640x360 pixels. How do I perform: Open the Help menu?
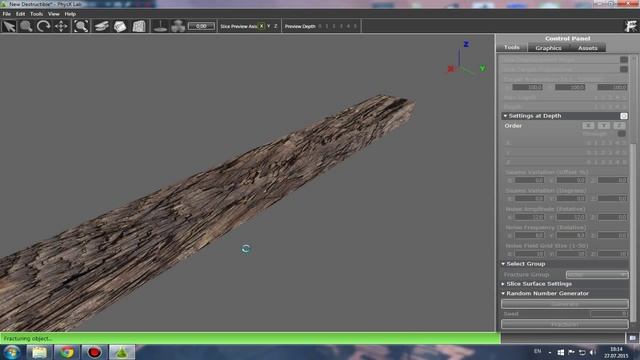[70, 14]
